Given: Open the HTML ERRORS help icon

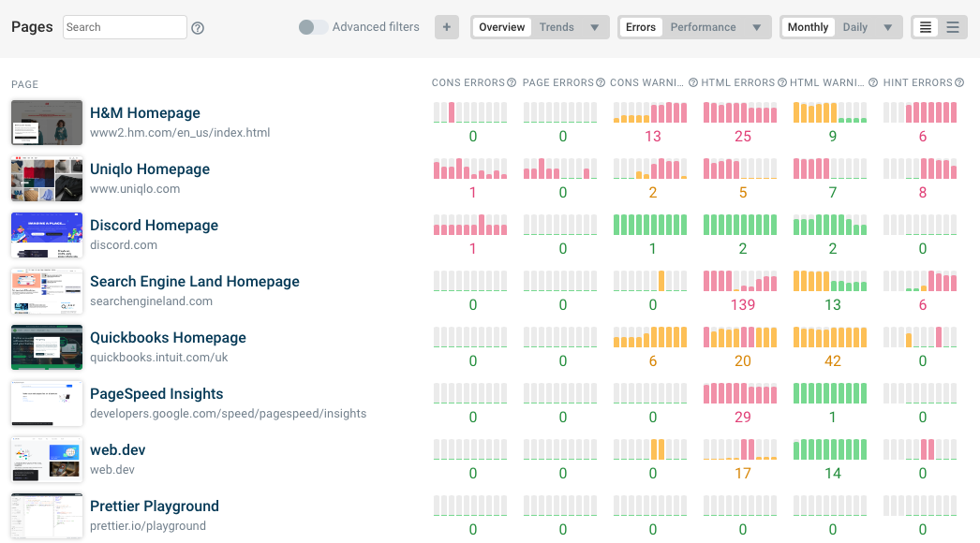Looking at the screenshot, I should tap(782, 82).
